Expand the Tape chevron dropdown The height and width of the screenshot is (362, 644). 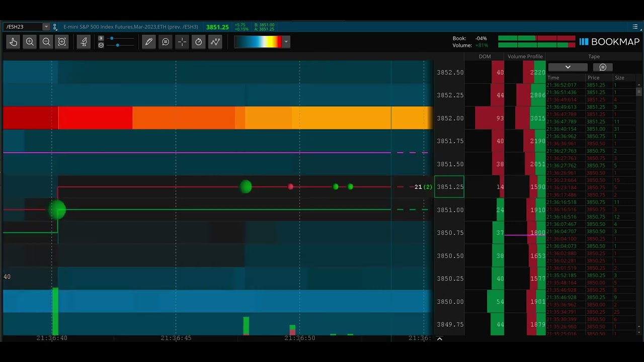(568, 67)
